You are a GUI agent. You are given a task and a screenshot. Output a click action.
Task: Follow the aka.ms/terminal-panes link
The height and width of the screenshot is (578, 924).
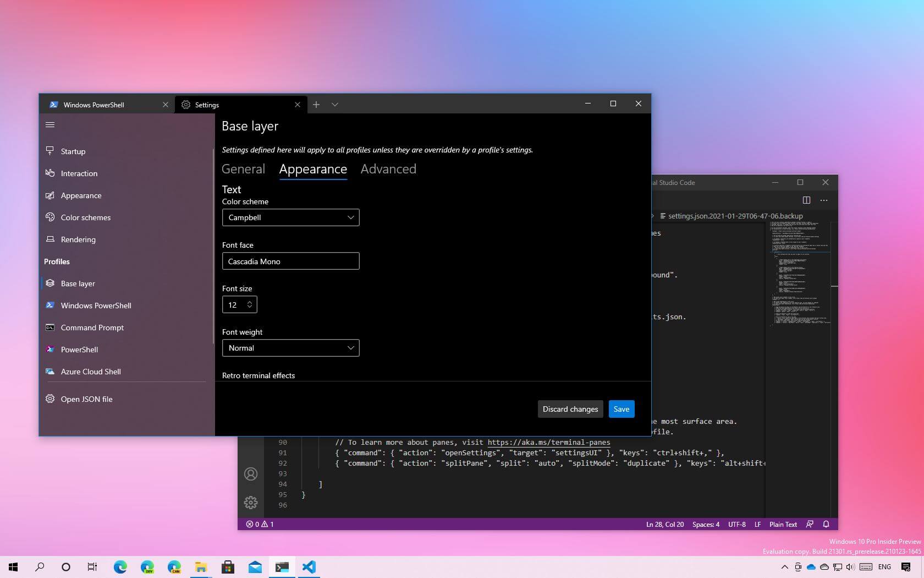[x=548, y=442]
